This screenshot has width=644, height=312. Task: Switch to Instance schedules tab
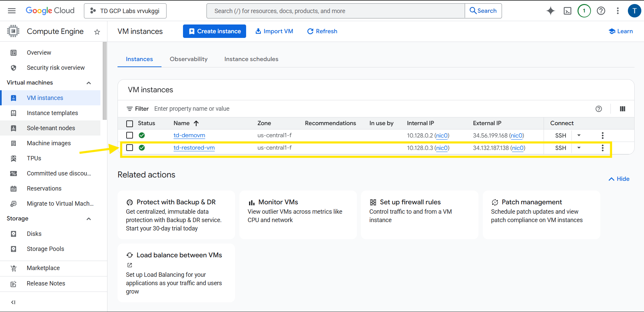point(251,59)
